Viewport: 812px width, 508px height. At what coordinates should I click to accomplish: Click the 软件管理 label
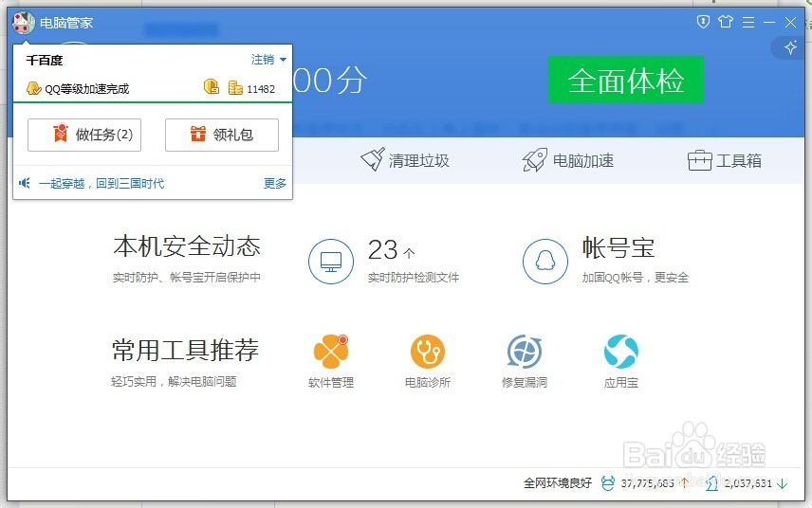coord(331,382)
